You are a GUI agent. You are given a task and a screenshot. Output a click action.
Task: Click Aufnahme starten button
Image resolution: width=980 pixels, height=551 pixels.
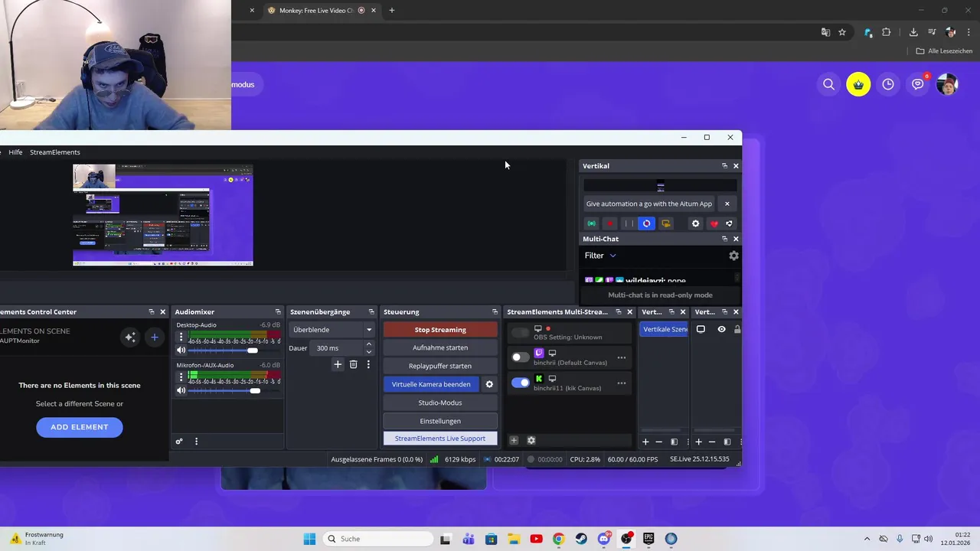440,347
